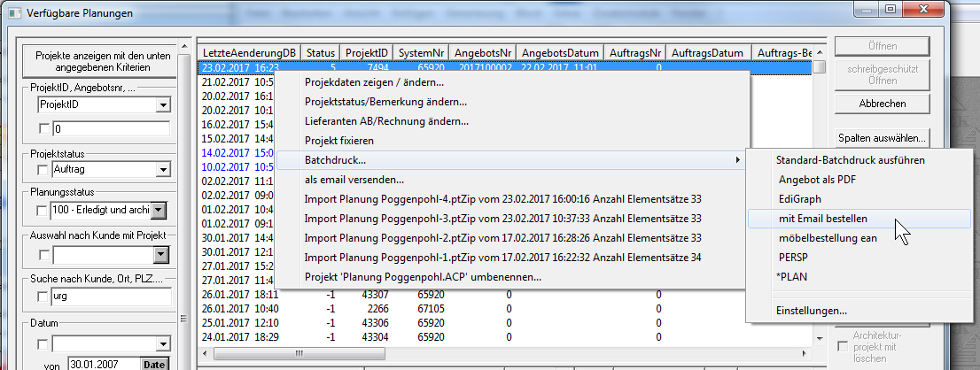Enable the ProjektID filter checkbox
This screenshot has height=370, width=980.
point(44,129)
